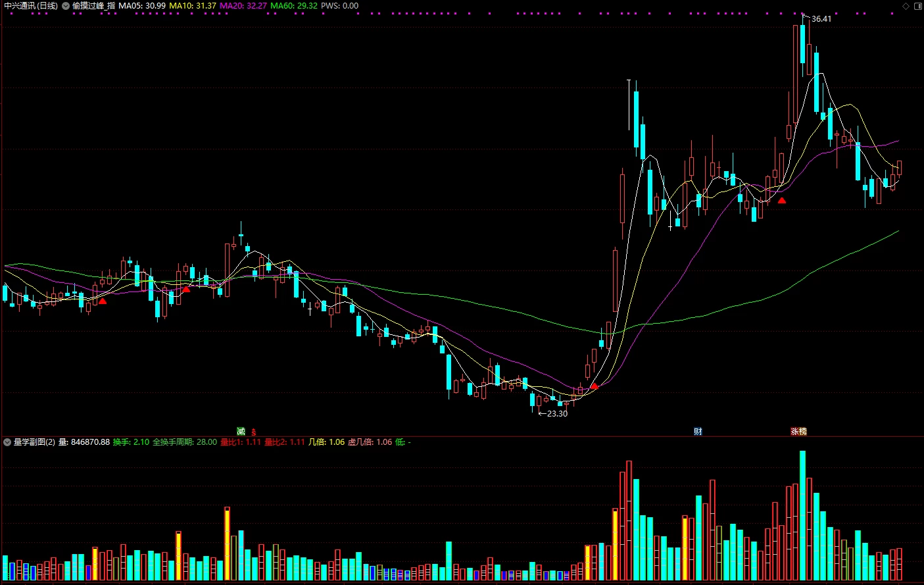The width and height of the screenshot is (924, 585).
Task: Click the 全换手周期: 28.00 readout
Action: (185, 442)
